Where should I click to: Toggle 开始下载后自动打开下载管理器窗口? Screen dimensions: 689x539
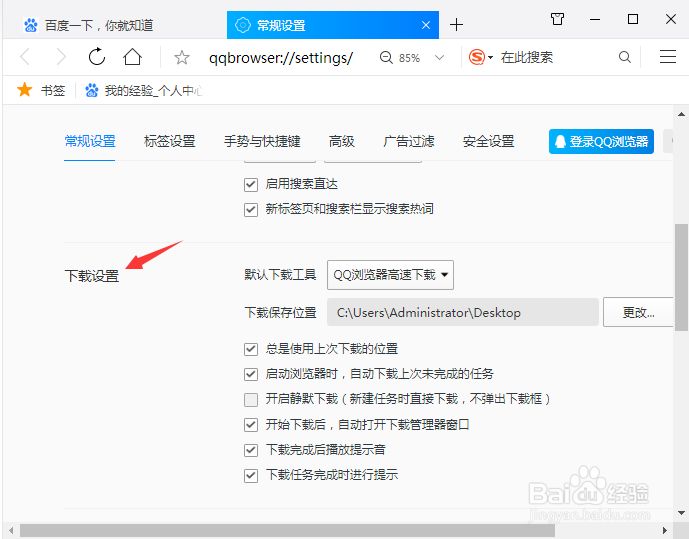pyautogui.click(x=251, y=425)
